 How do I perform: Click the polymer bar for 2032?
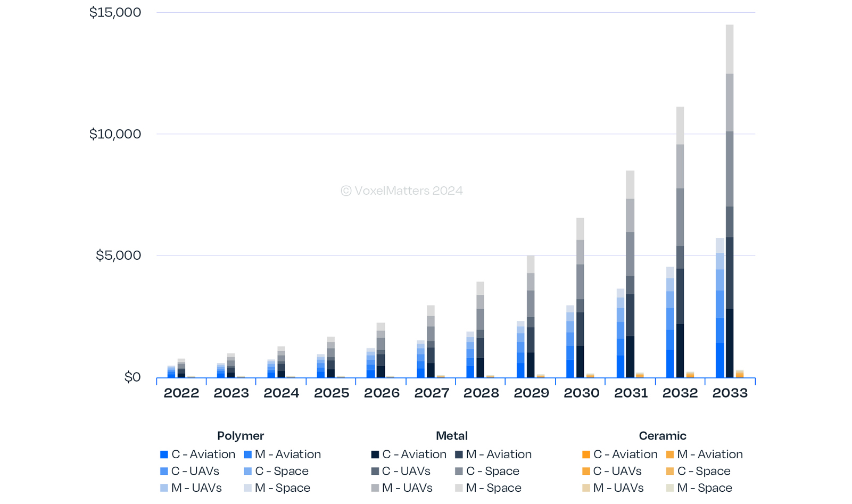point(670,323)
